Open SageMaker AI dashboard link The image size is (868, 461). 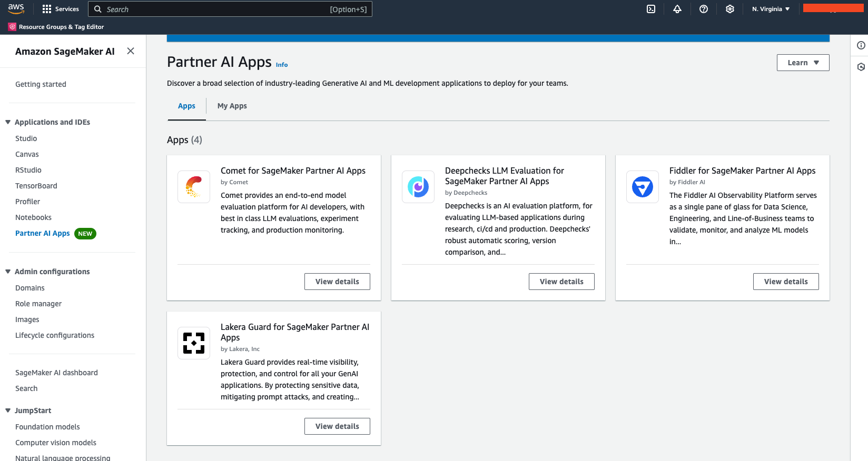point(56,373)
